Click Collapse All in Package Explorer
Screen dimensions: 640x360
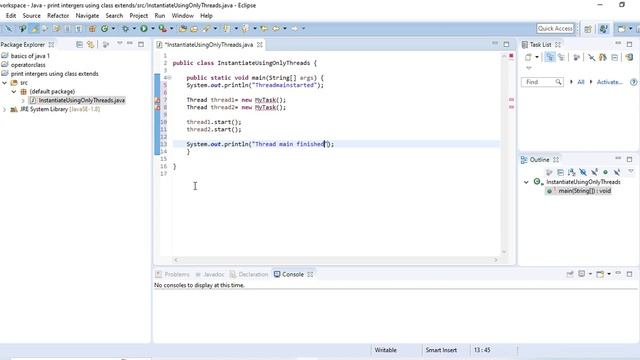point(80,44)
